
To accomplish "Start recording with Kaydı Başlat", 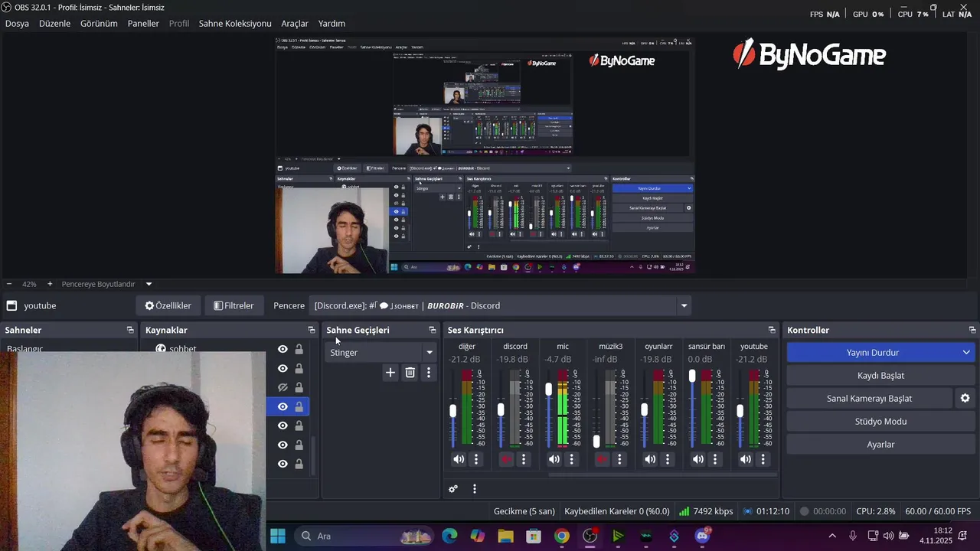I will pyautogui.click(x=880, y=375).
